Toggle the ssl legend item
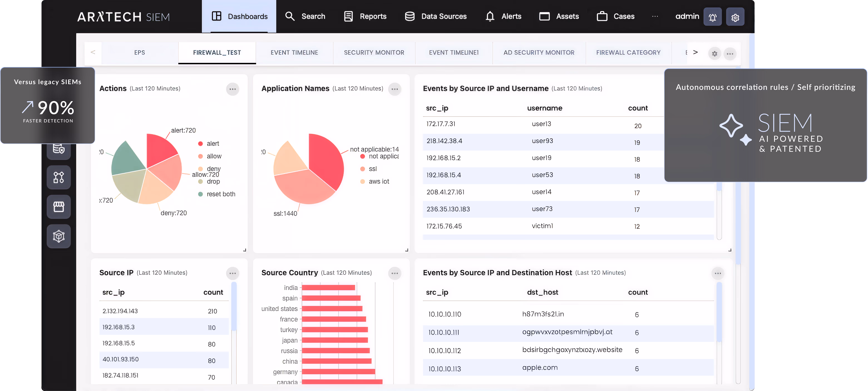The width and height of the screenshot is (868, 391). tap(369, 169)
